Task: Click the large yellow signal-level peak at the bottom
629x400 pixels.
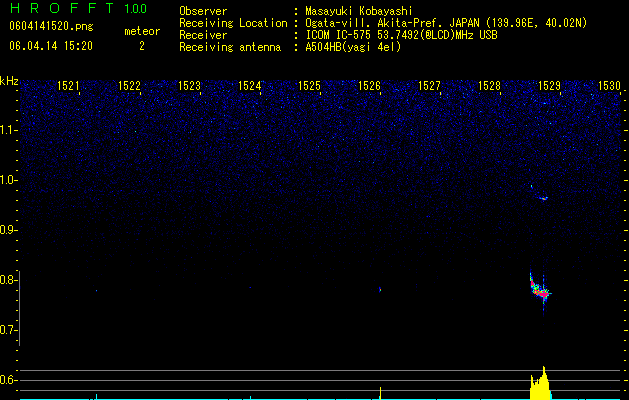Action: coord(541,384)
